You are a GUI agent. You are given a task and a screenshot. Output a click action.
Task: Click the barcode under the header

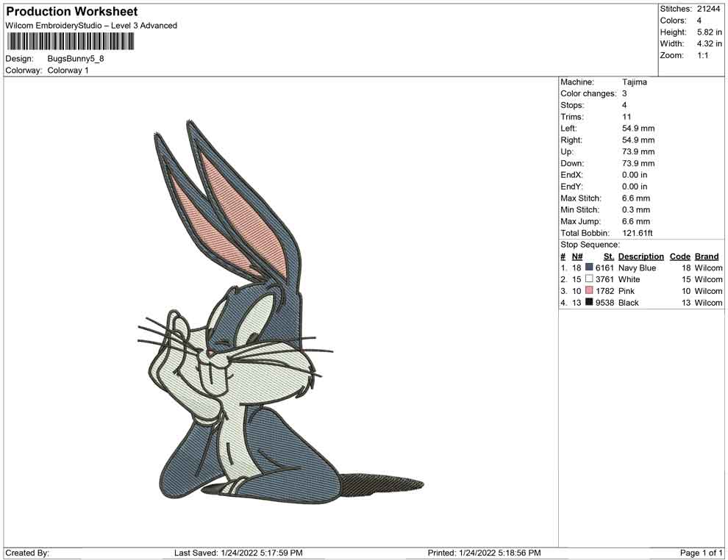click(70, 42)
